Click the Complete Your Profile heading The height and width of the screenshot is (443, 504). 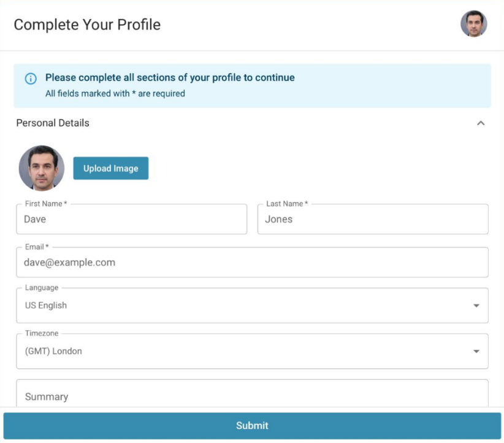coord(87,25)
